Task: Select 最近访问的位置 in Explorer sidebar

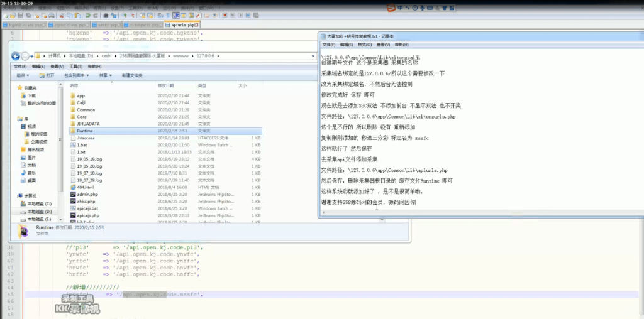Action: (38, 104)
